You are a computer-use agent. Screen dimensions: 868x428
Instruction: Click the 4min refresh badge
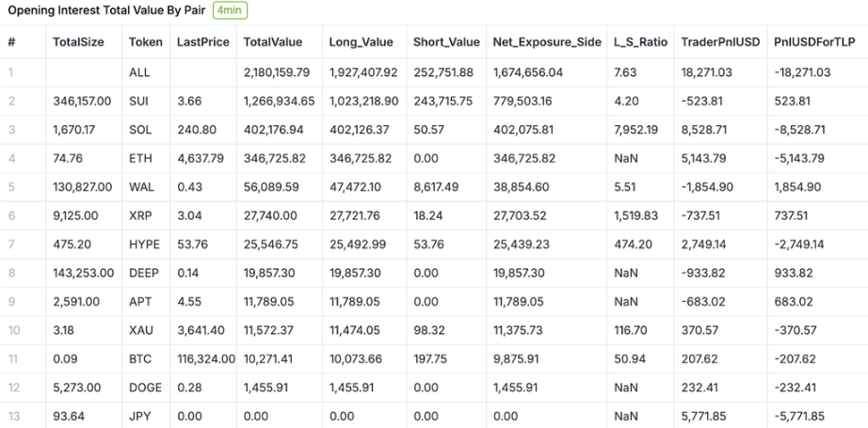[231, 10]
